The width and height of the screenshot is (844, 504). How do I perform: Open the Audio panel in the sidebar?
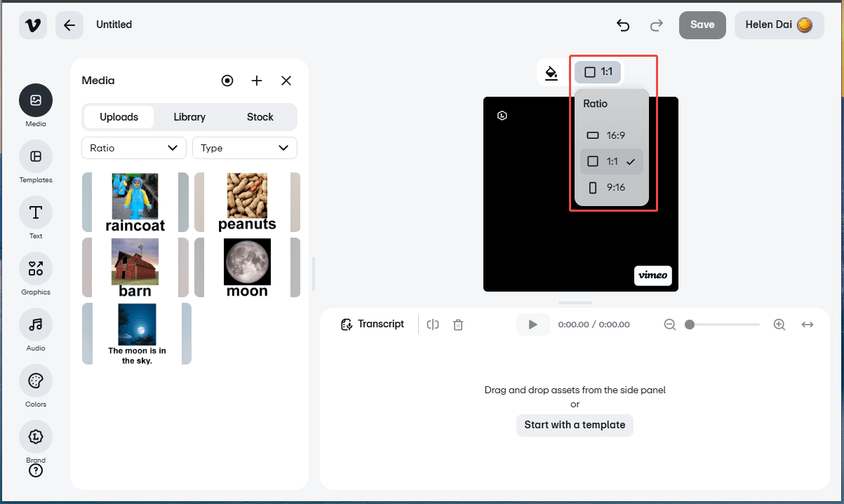(35, 325)
